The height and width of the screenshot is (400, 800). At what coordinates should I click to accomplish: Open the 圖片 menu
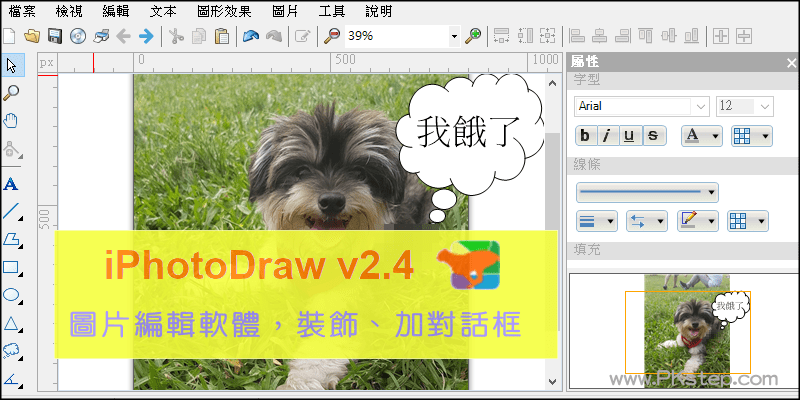coord(285,11)
